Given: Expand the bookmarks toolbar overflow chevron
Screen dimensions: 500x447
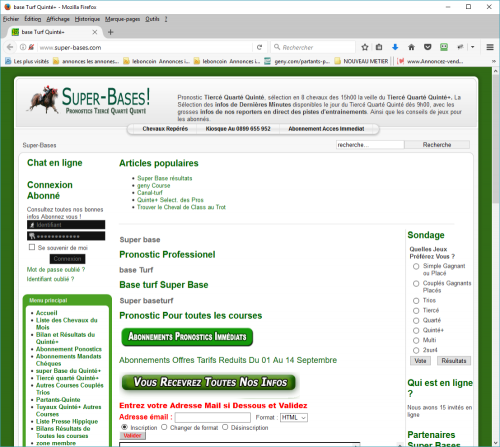Looking at the screenshot, I should (494, 61).
